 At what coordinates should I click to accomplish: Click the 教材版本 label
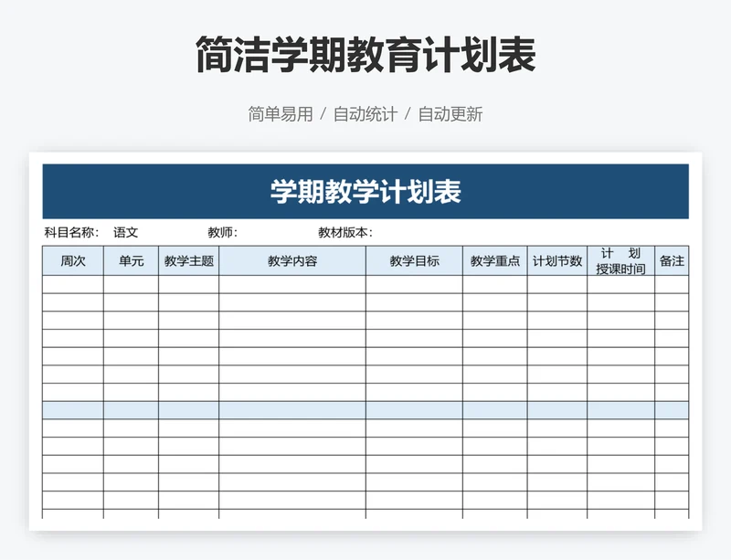tap(345, 232)
